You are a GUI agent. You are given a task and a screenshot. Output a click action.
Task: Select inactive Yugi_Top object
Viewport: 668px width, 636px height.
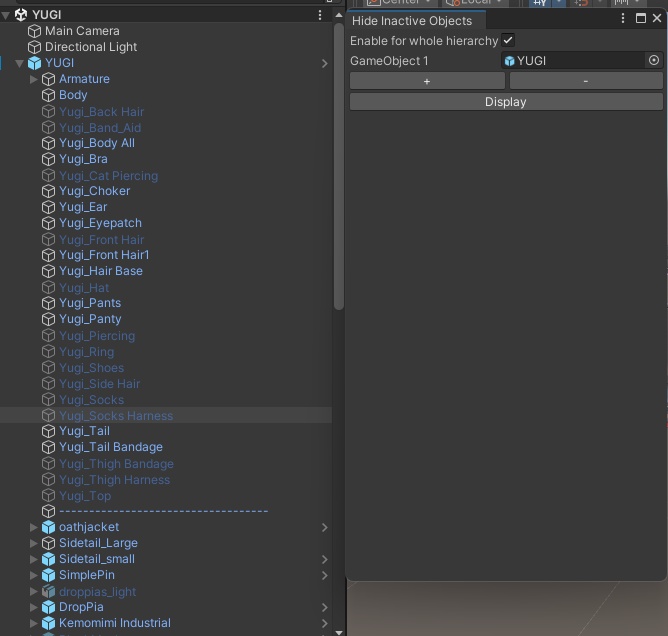point(85,496)
